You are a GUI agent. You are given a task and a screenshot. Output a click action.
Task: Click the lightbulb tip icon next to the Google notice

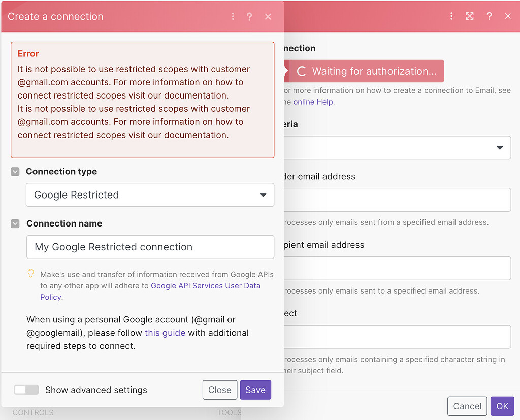click(30, 273)
